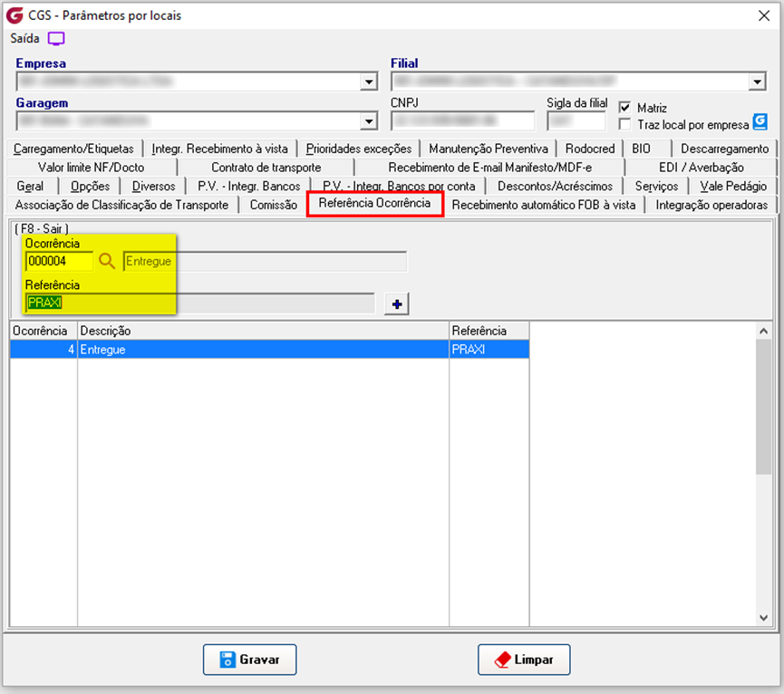Click the grid scrollbar down arrow
This screenshot has height=694, width=784.
coord(763,618)
